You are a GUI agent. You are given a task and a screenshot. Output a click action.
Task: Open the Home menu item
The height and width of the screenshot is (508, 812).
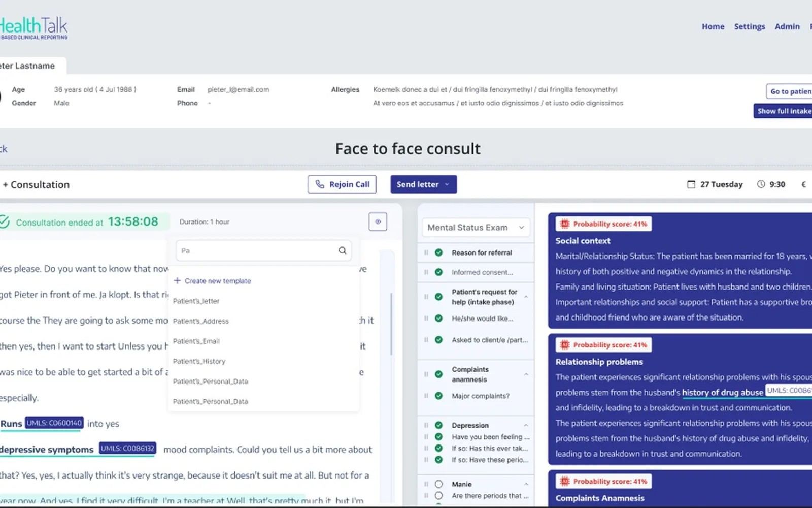[713, 26]
